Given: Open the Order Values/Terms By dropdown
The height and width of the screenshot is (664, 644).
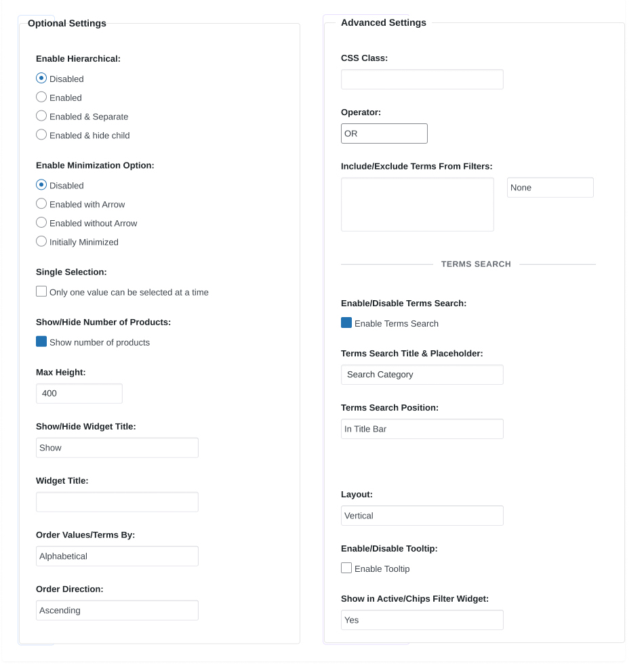Looking at the screenshot, I should point(117,556).
